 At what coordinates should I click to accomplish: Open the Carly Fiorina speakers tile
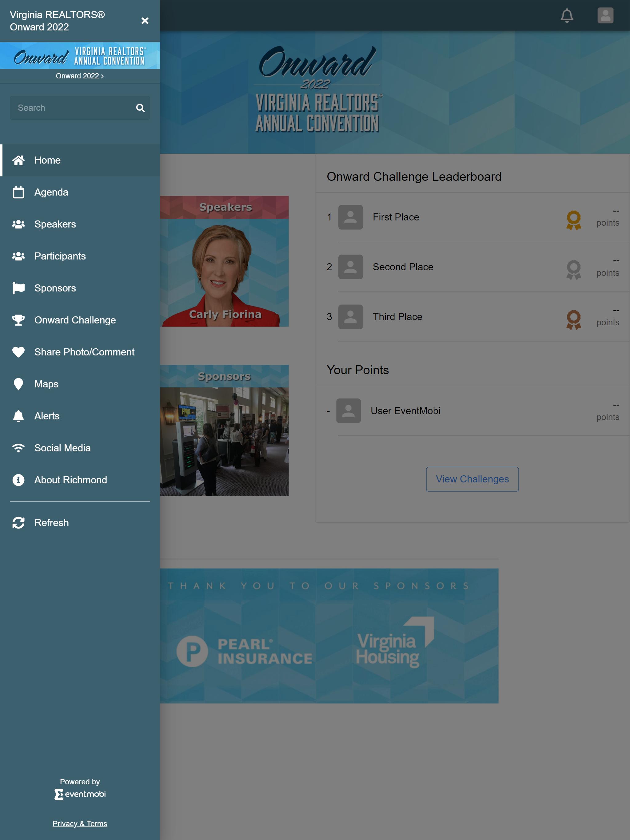tap(224, 261)
